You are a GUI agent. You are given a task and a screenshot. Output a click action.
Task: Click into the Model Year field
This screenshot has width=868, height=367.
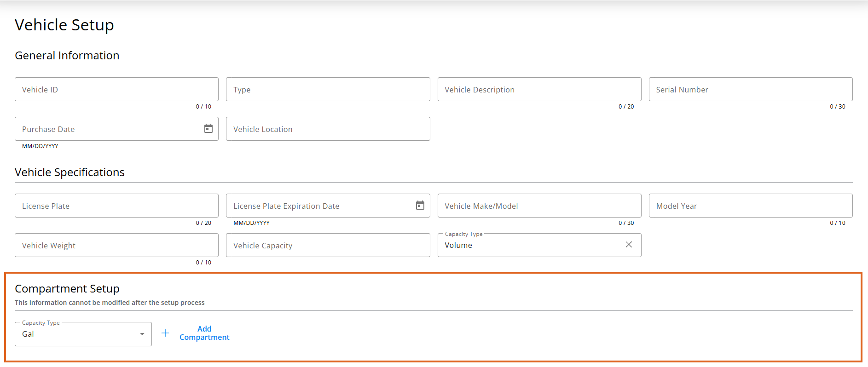[750, 206]
